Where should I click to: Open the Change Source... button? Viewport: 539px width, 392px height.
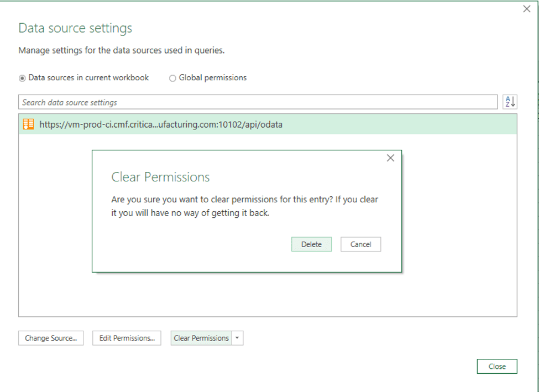tap(51, 338)
